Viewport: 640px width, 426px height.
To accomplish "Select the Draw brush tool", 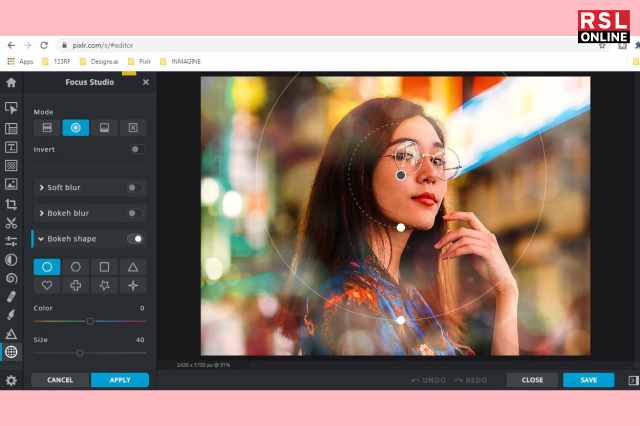I will pos(11,315).
